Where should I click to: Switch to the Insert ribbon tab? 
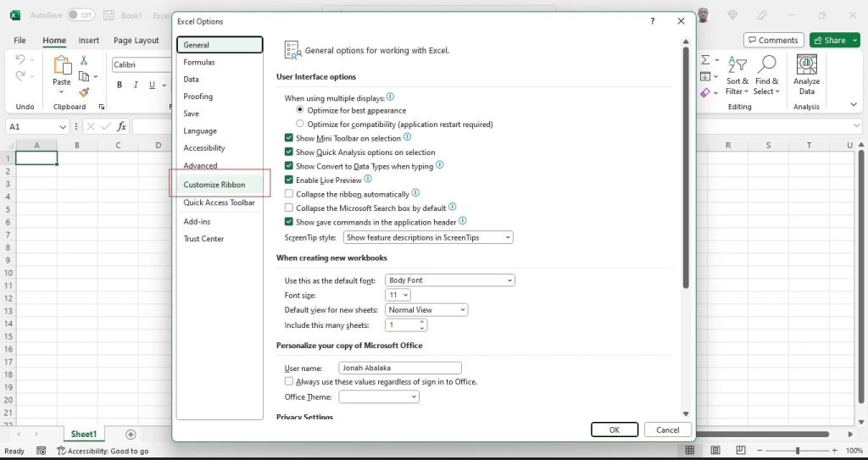[88, 41]
